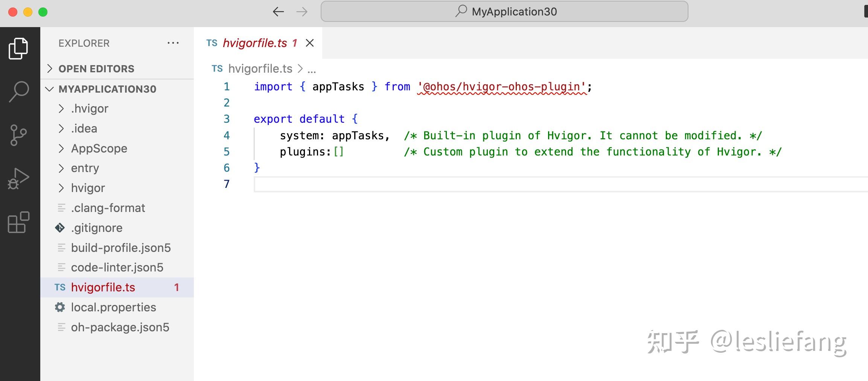Click the closing brace on line 6

[257, 168]
